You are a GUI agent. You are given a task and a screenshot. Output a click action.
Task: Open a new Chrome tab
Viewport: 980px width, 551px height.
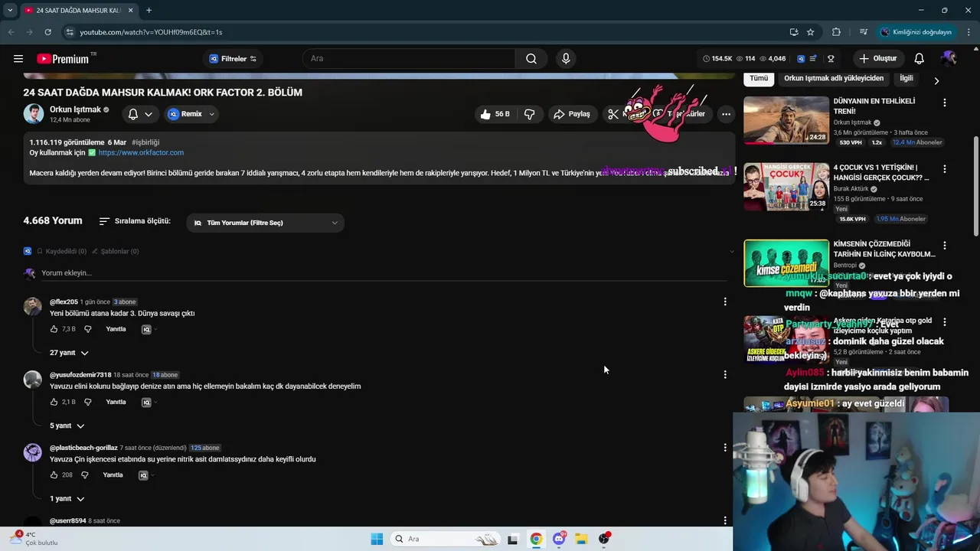click(x=149, y=10)
